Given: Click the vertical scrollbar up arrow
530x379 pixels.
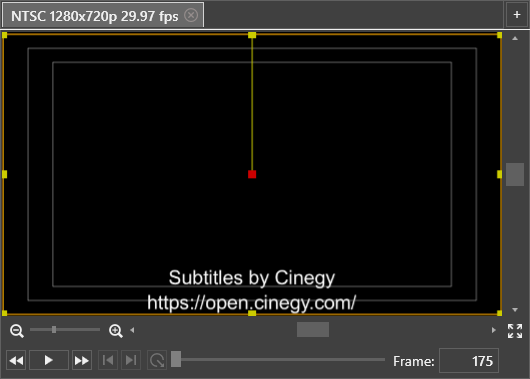Looking at the screenshot, I should tap(515, 39).
